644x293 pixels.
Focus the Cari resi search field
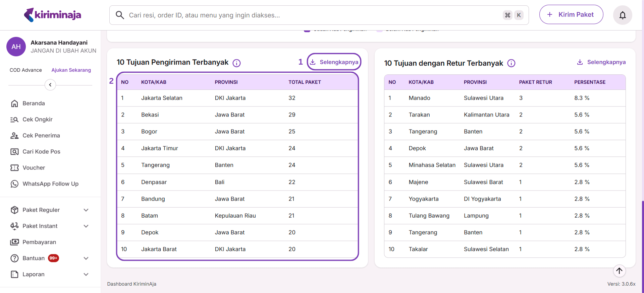[x=312, y=15]
